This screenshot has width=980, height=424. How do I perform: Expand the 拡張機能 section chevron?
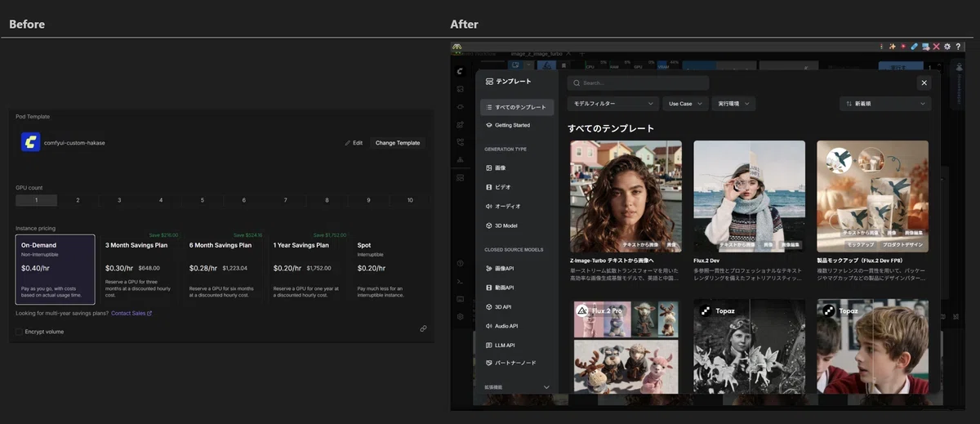tap(546, 387)
